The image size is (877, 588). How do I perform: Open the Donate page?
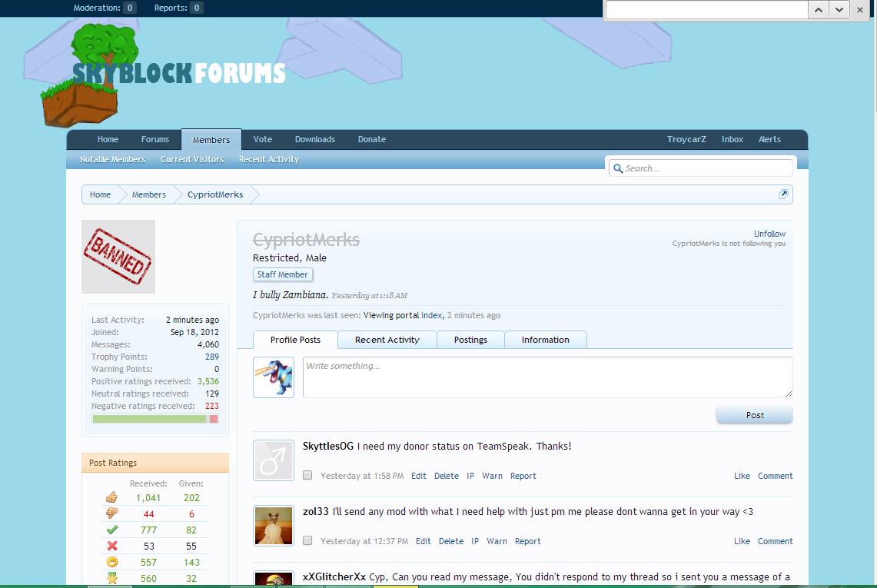[372, 139]
